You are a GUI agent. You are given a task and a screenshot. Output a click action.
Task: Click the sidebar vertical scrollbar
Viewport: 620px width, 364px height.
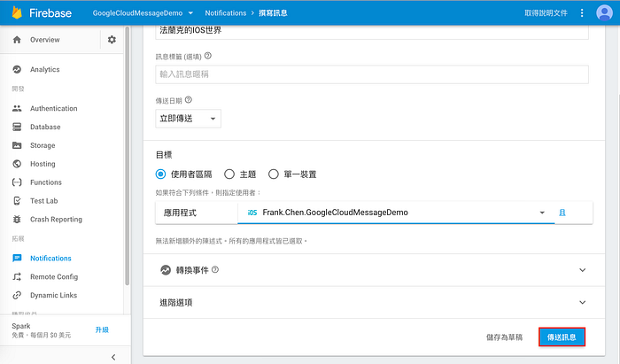click(127, 156)
